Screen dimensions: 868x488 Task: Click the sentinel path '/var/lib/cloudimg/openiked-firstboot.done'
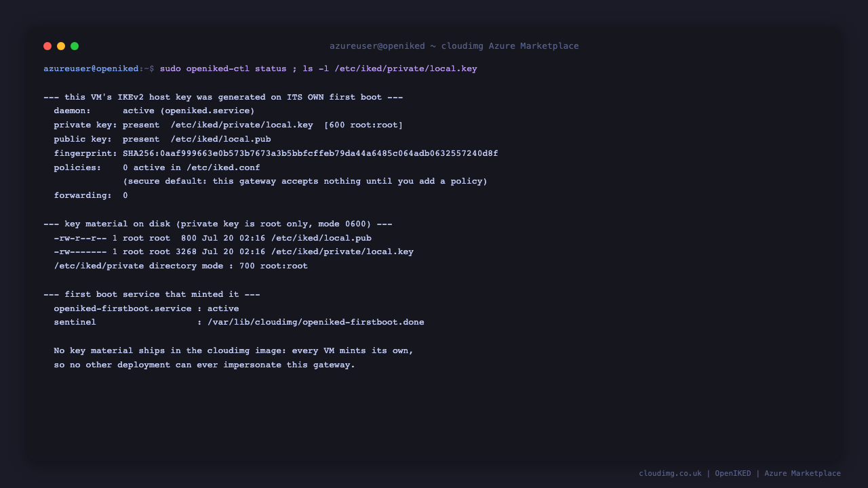(x=316, y=323)
